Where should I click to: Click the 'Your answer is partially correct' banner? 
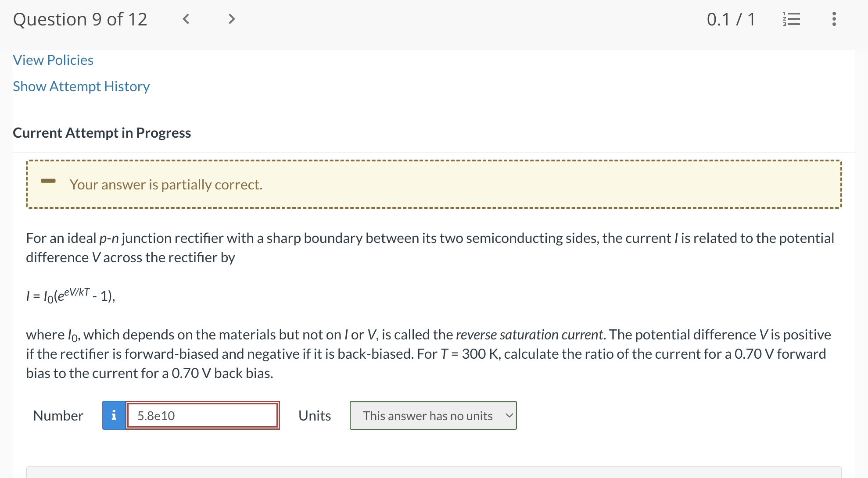(166, 185)
